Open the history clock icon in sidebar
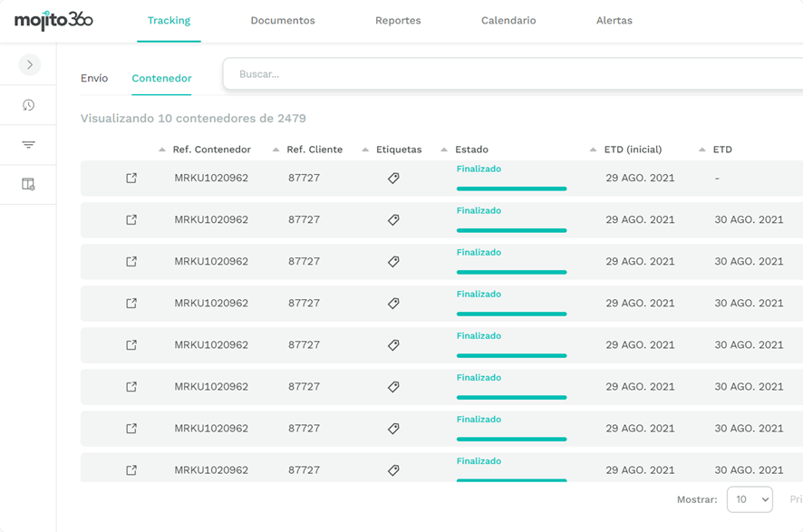This screenshot has width=803, height=532. [x=28, y=105]
